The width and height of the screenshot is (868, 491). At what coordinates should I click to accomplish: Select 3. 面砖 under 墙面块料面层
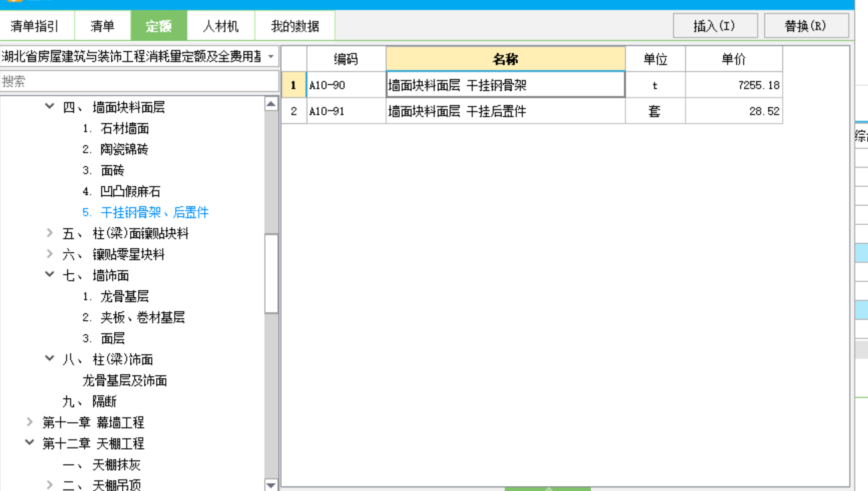103,170
